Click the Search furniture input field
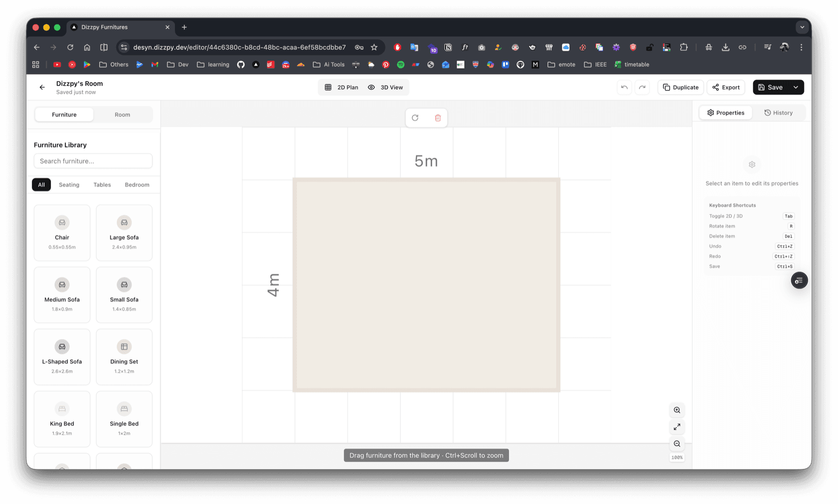838x504 pixels. [x=93, y=161]
